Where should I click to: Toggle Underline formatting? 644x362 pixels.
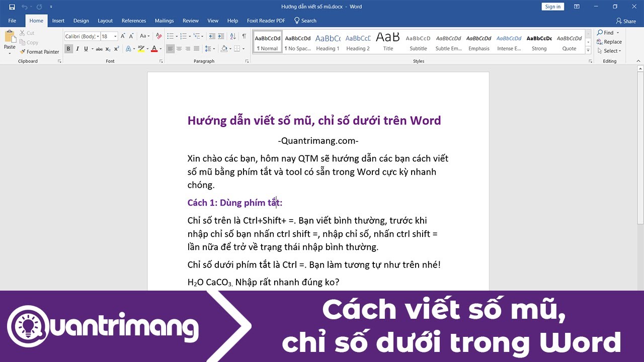point(86,49)
